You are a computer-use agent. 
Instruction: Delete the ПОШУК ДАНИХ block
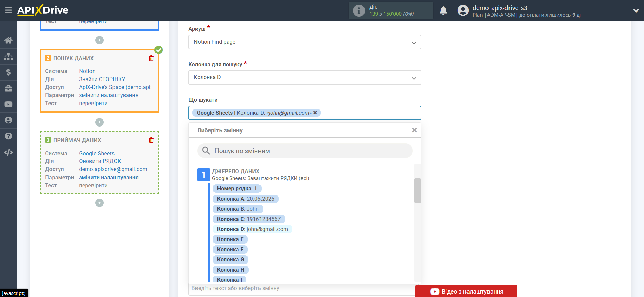click(x=151, y=58)
